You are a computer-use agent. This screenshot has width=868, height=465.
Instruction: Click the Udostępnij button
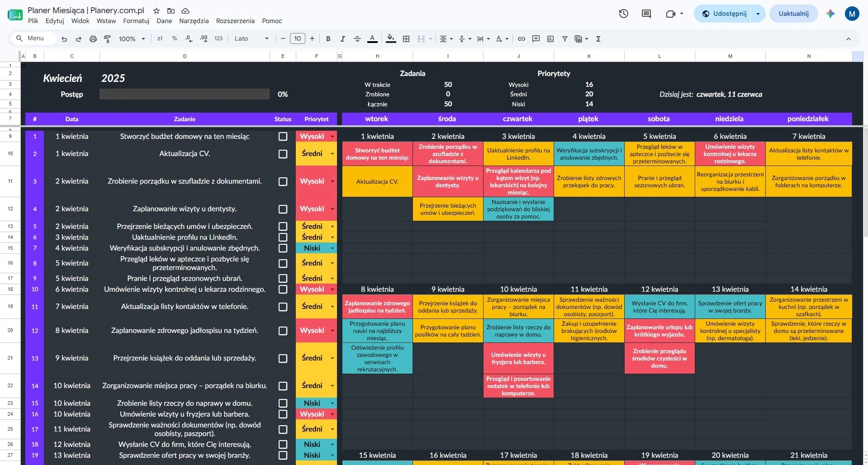(x=724, y=14)
